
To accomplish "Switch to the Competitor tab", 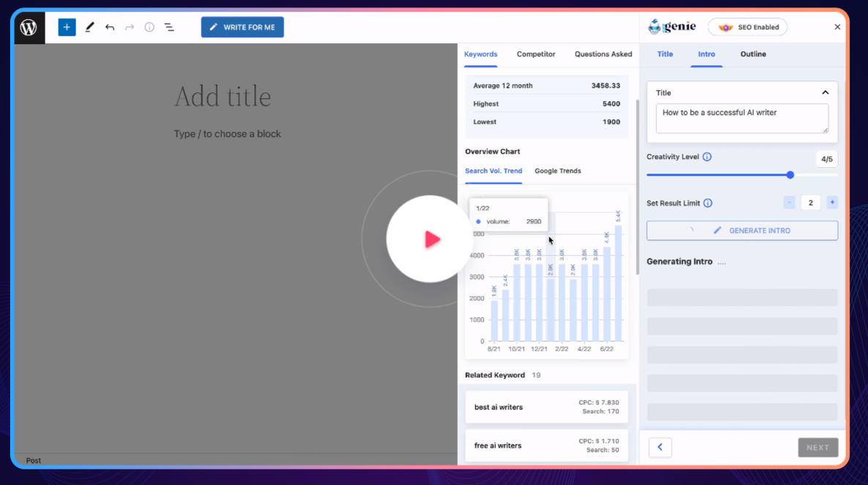I will pyautogui.click(x=535, y=54).
